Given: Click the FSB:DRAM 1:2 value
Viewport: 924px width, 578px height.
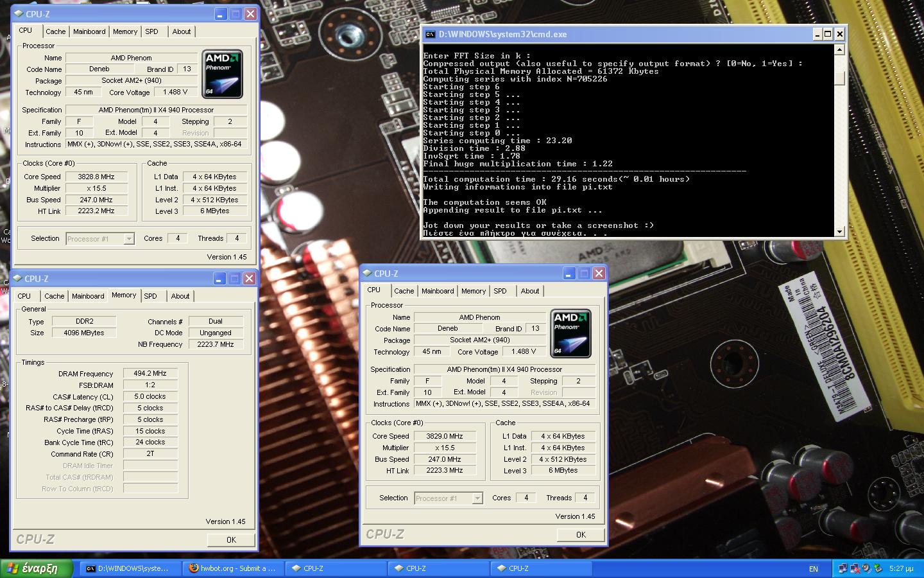Looking at the screenshot, I should (x=150, y=385).
